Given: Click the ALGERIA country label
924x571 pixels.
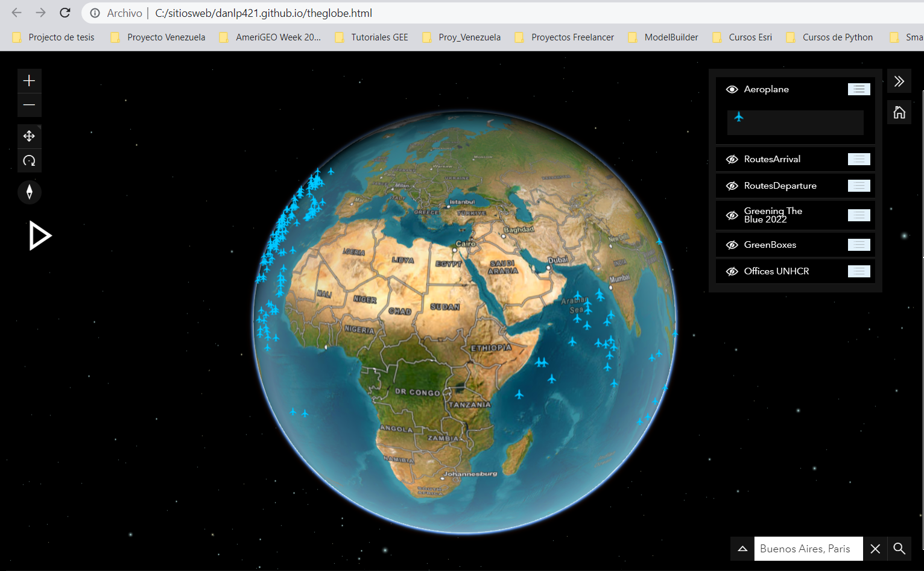Looking at the screenshot, I should (354, 251).
